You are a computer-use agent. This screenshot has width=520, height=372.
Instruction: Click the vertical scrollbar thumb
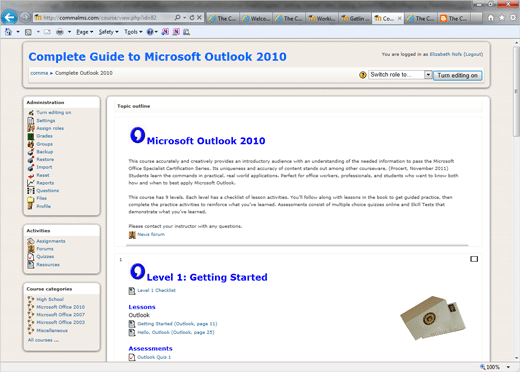pyautogui.click(x=516, y=91)
